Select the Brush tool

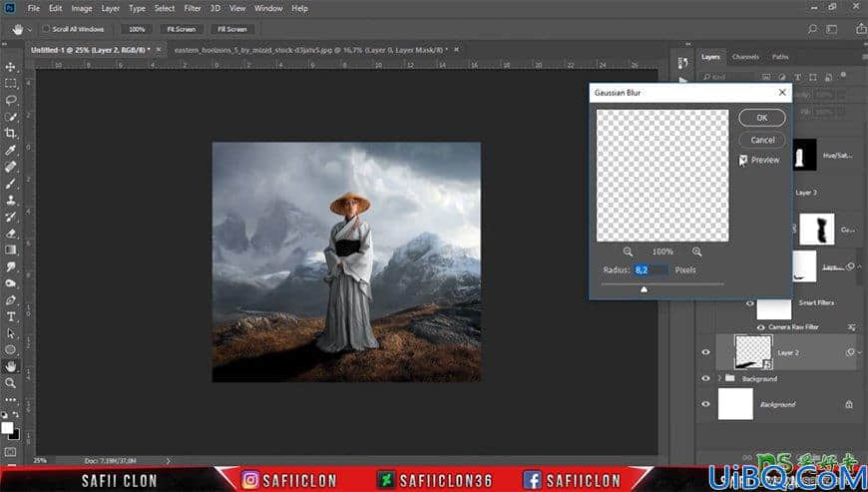(x=11, y=184)
